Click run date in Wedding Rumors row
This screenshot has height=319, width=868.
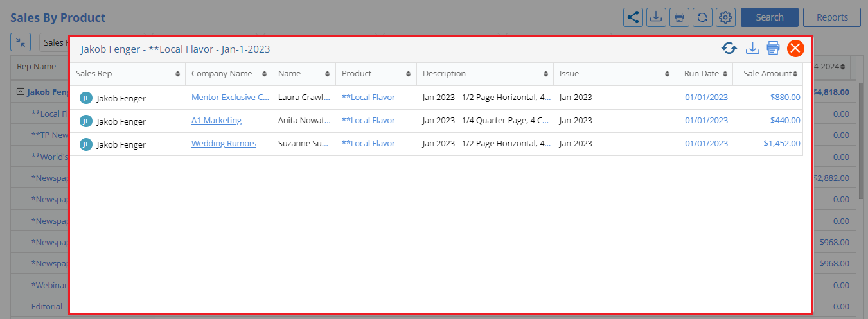click(x=706, y=144)
